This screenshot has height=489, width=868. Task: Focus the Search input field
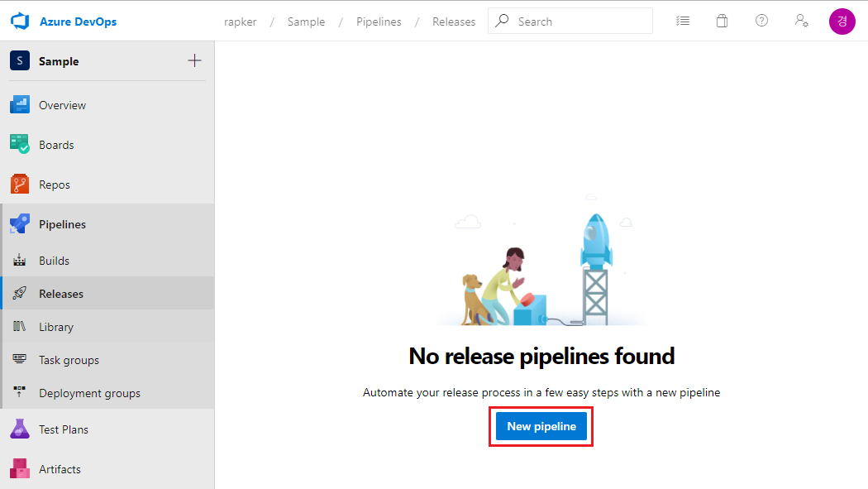570,21
